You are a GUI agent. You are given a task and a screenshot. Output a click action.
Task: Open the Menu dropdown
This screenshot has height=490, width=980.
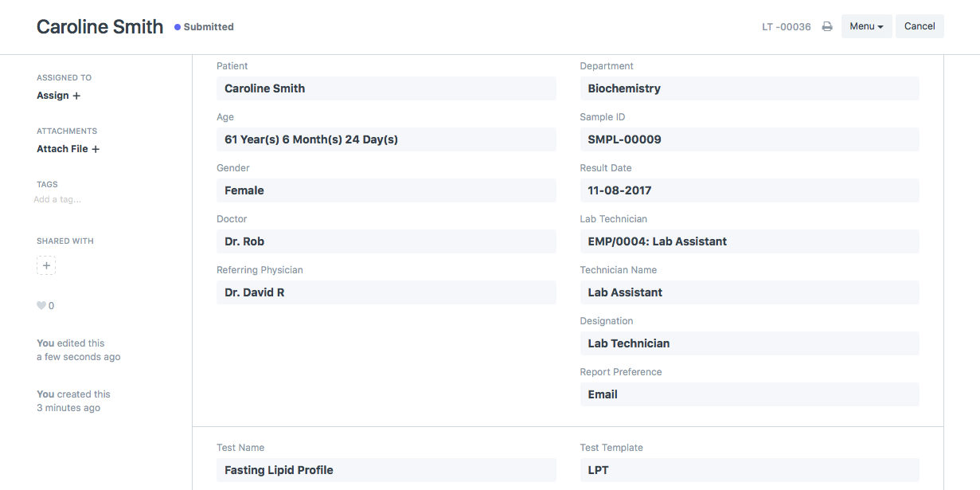point(866,26)
